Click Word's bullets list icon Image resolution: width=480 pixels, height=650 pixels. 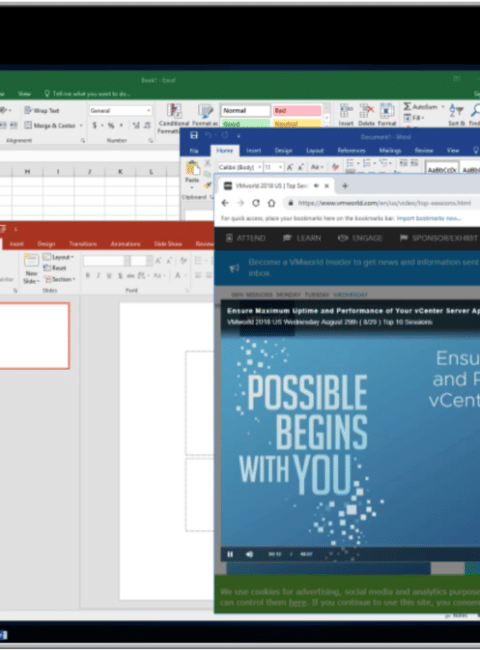pyautogui.click(x=351, y=162)
